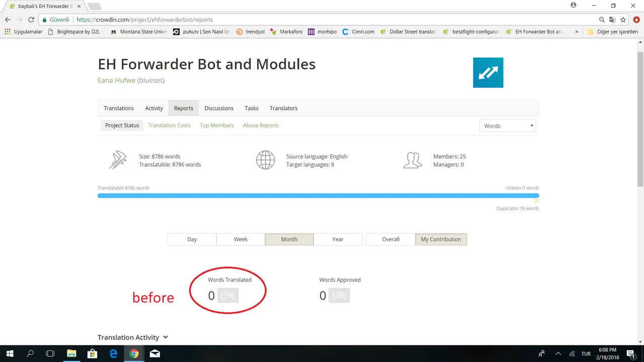
Task: Open File Explorer from the taskbar
Action: tap(71, 353)
